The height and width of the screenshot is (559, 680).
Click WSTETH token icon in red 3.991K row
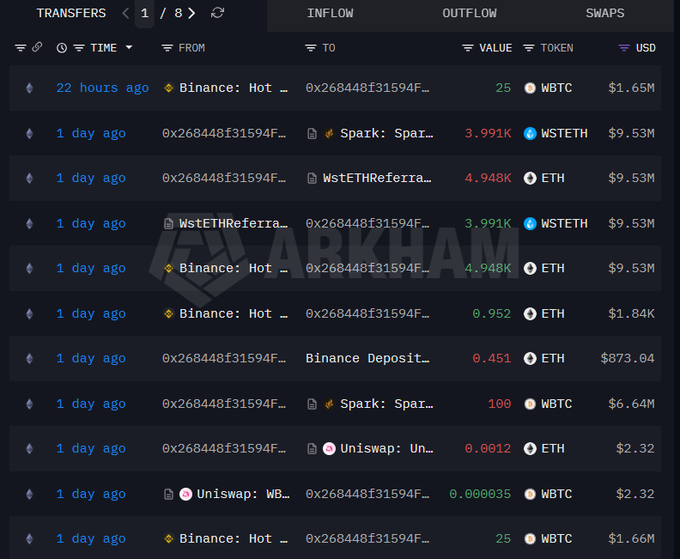click(x=530, y=133)
